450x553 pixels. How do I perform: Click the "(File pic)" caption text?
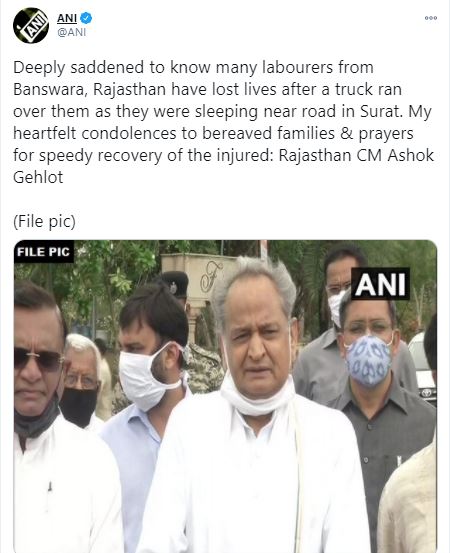click(x=44, y=222)
